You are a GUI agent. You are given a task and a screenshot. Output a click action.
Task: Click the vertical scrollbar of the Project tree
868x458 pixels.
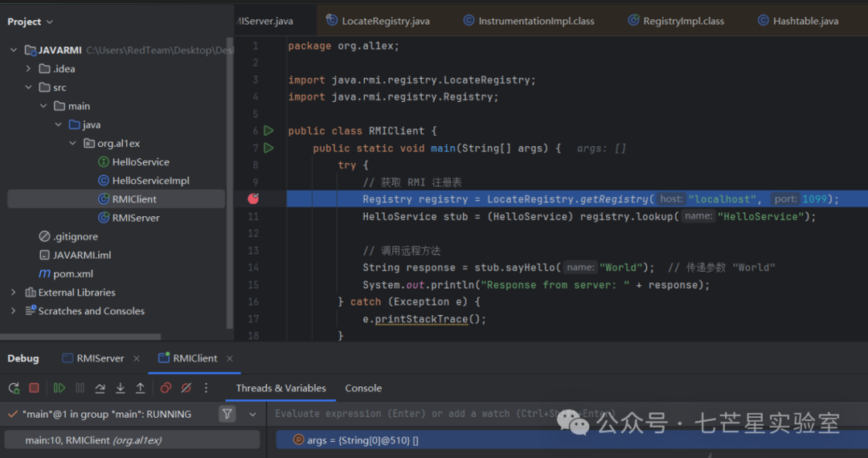[x=230, y=182]
